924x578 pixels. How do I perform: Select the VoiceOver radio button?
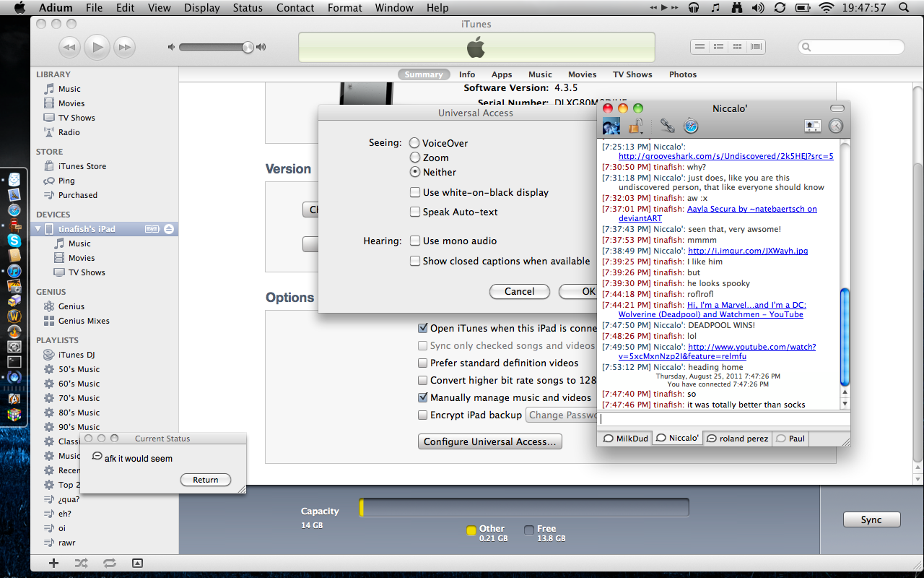pyautogui.click(x=414, y=143)
